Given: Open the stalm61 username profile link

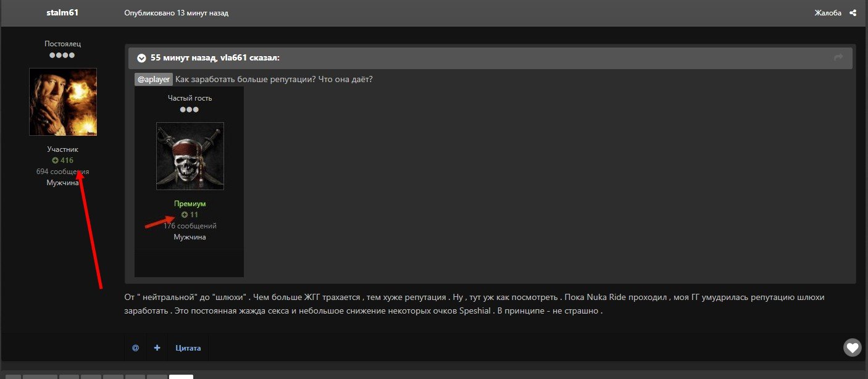Looking at the screenshot, I should pyautogui.click(x=62, y=13).
